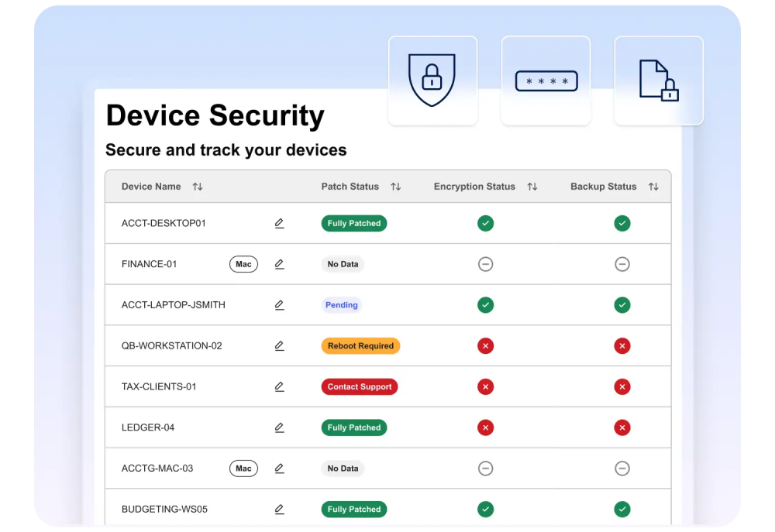775x532 pixels.
Task: Click the green backup check for BUDGETING-WS05
Action: point(622,510)
